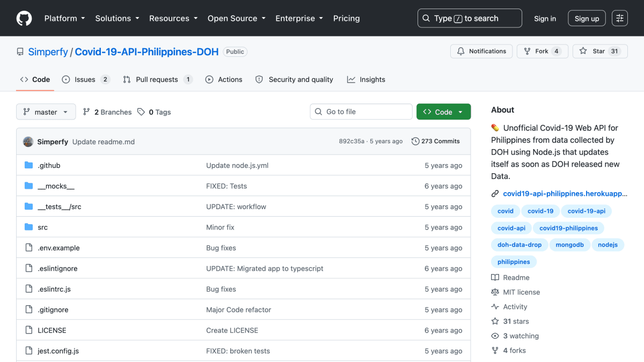
Task: Open the 'Update readme.md' commit message
Action: 104,142
